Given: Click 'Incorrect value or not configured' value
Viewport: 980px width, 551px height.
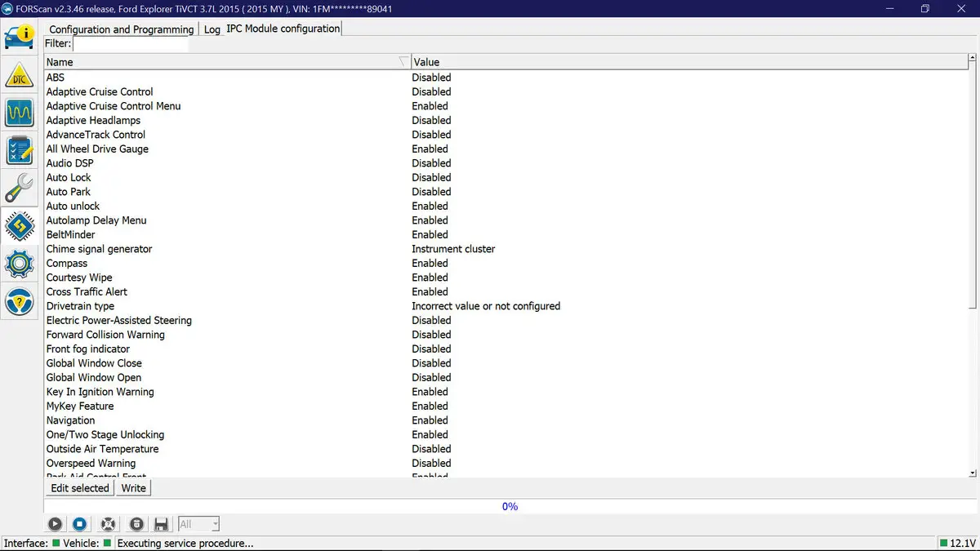Looking at the screenshot, I should [486, 306].
